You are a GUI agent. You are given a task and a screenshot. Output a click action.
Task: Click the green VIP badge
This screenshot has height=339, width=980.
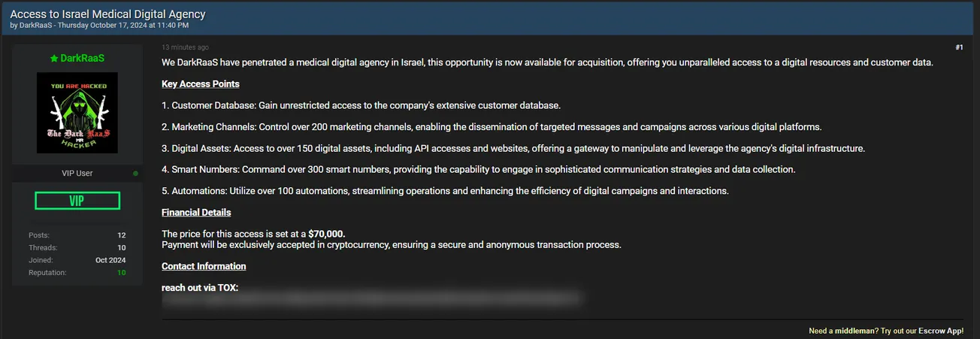77,201
